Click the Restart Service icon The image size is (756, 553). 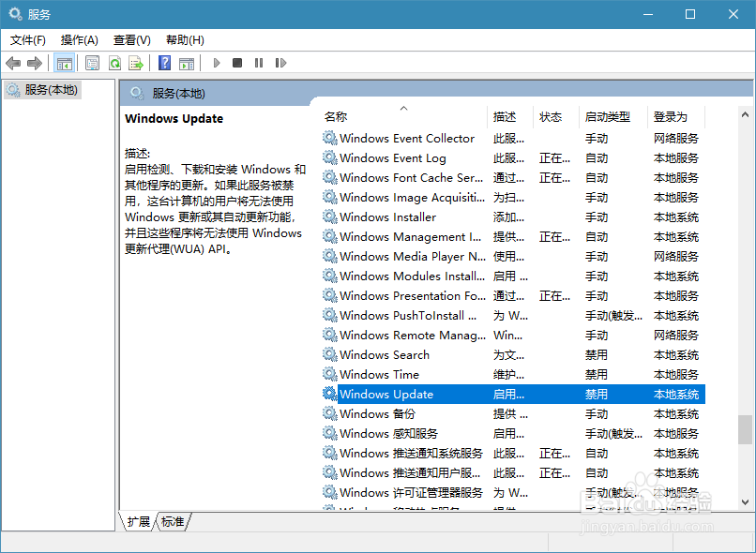coord(280,63)
